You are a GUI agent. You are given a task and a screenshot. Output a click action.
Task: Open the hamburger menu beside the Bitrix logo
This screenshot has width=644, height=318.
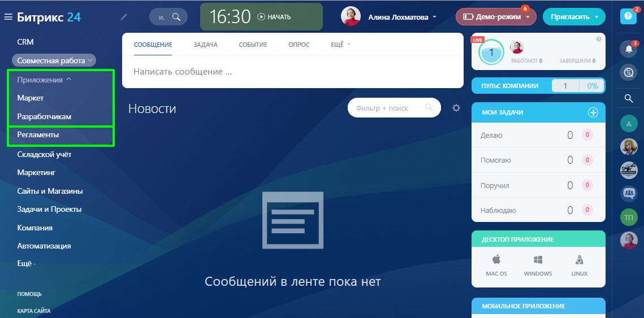(8, 18)
